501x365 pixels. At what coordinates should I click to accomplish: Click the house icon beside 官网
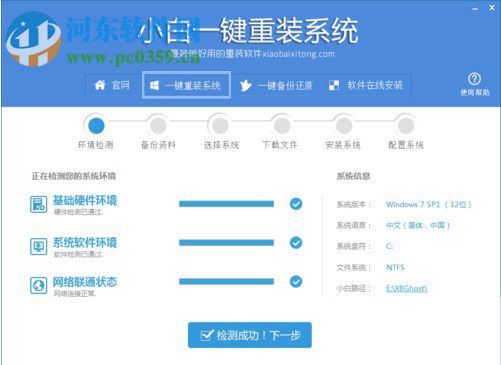100,85
